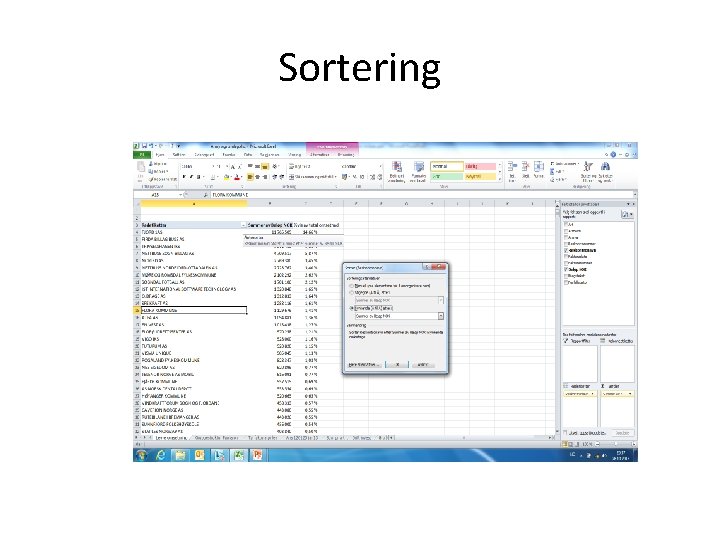This screenshot has width=720, height=540.
Task: Click the highlighted align-left icon
Action: [250, 177]
